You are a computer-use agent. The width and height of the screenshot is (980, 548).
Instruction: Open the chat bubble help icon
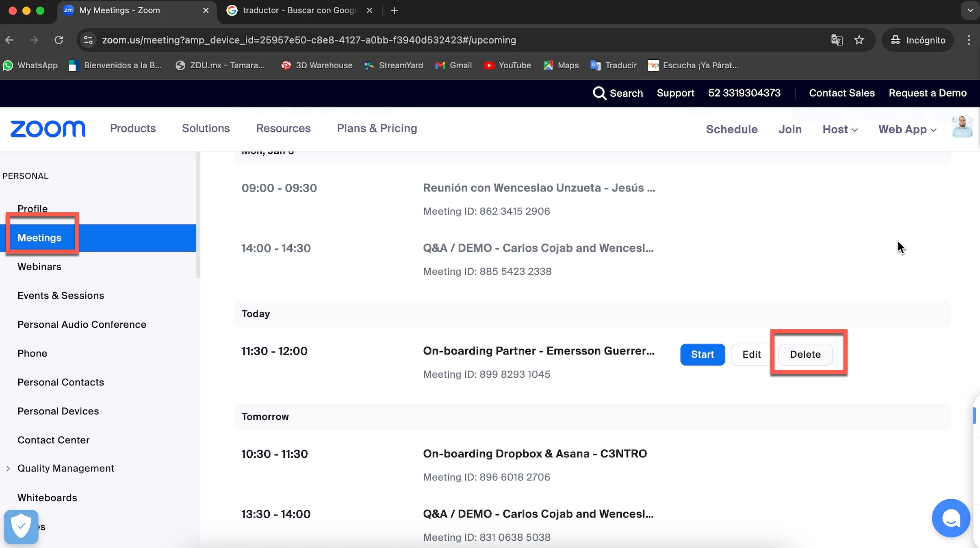click(951, 518)
